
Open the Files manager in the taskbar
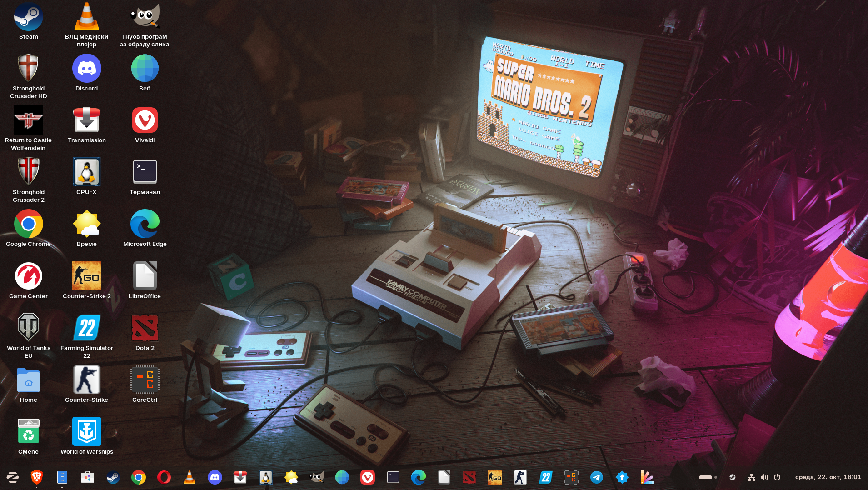pyautogui.click(x=62, y=477)
